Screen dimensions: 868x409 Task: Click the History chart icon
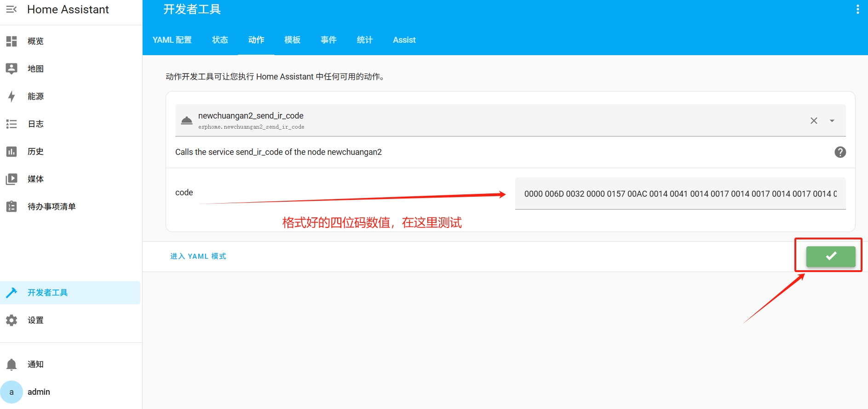coord(11,152)
